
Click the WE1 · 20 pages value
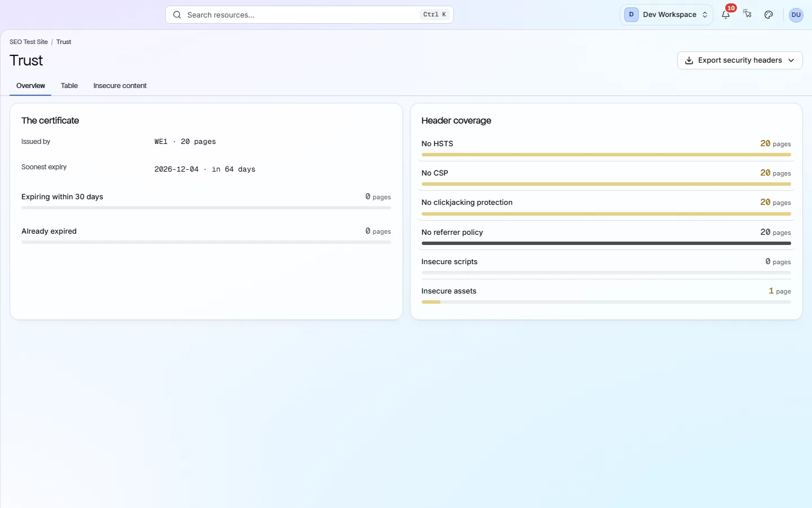(185, 142)
